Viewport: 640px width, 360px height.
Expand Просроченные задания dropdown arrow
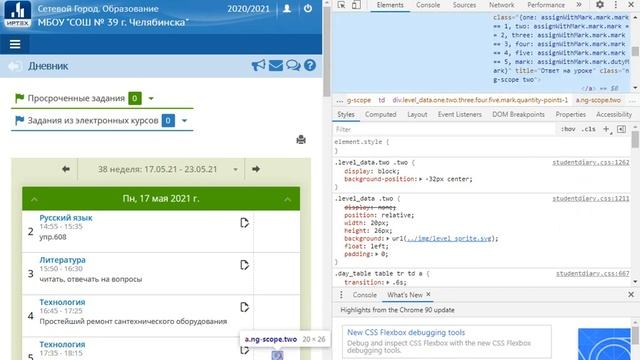(x=151, y=98)
